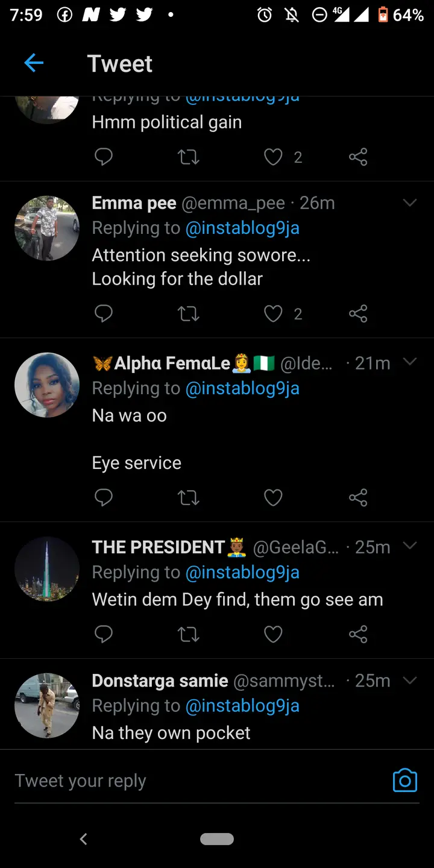Viewport: 434px width, 868px height.
Task: Tap the back arrow beside the Tweet title
Action: tap(34, 63)
